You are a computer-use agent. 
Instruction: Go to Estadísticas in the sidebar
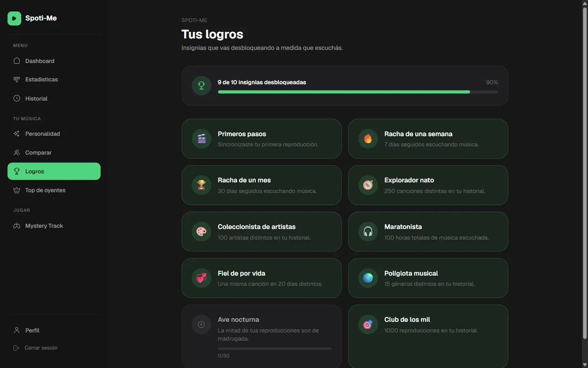(54, 79)
